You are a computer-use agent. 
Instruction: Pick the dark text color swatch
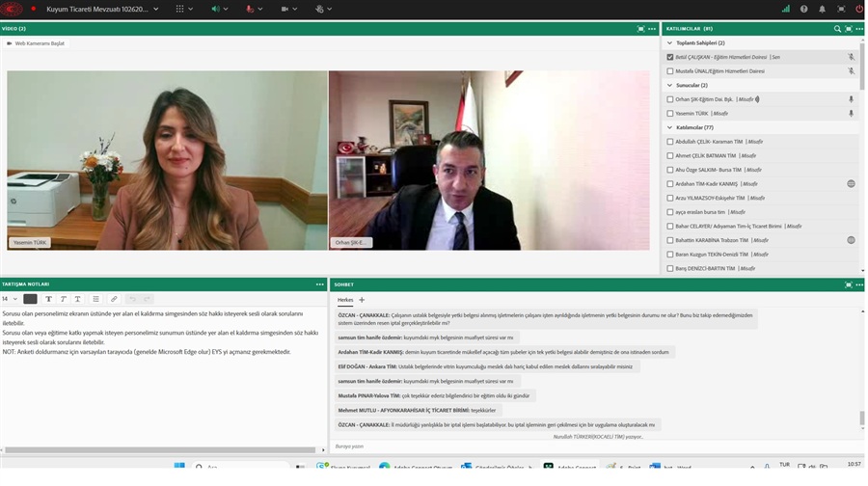click(x=30, y=299)
